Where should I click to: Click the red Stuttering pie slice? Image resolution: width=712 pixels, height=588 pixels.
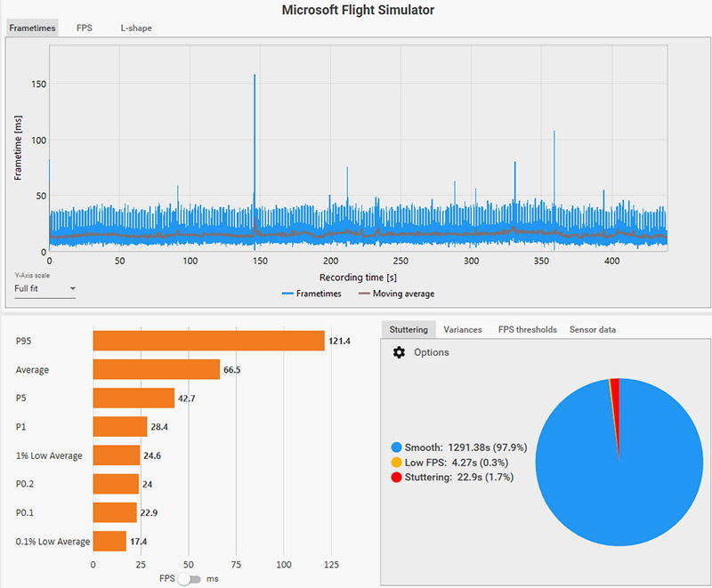(x=616, y=395)
